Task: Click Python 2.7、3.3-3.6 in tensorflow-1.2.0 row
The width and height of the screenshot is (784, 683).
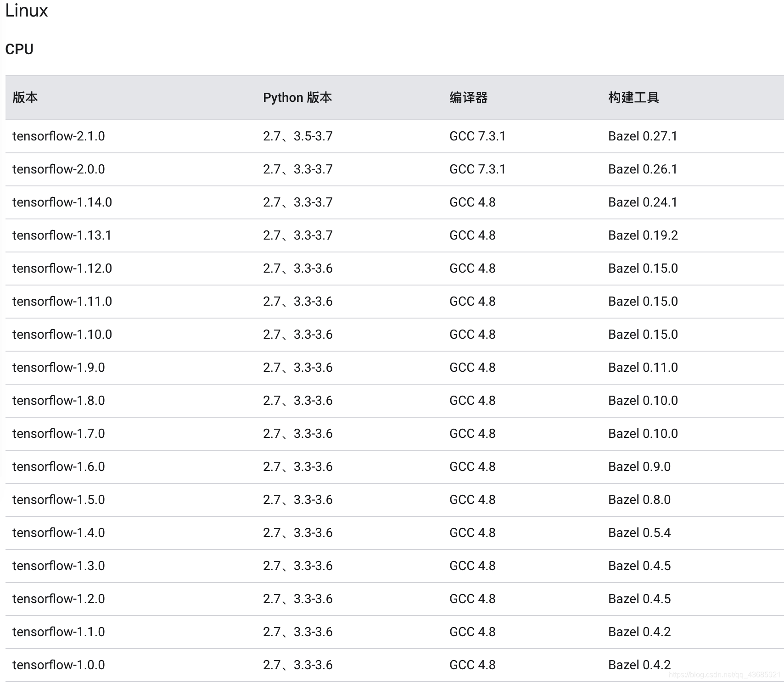Action: [x=298, y=599]
